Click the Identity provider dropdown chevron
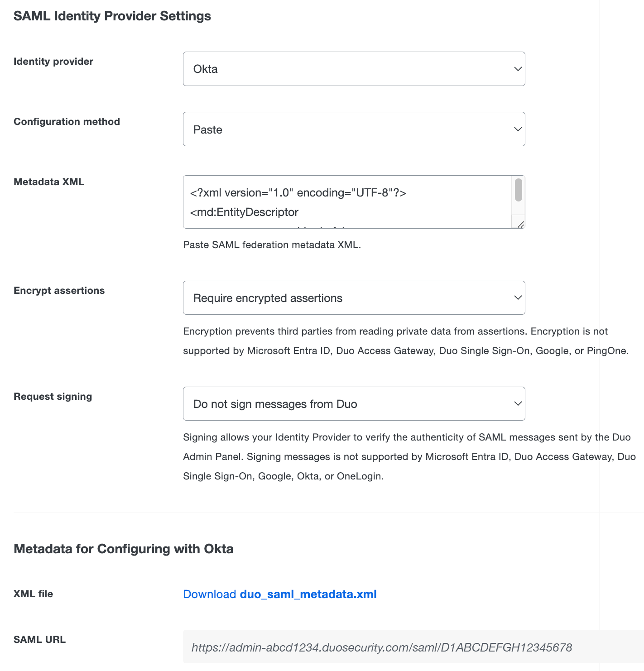Image resolution: width=644 pixels, height=671 pixels. coord(518,69)
